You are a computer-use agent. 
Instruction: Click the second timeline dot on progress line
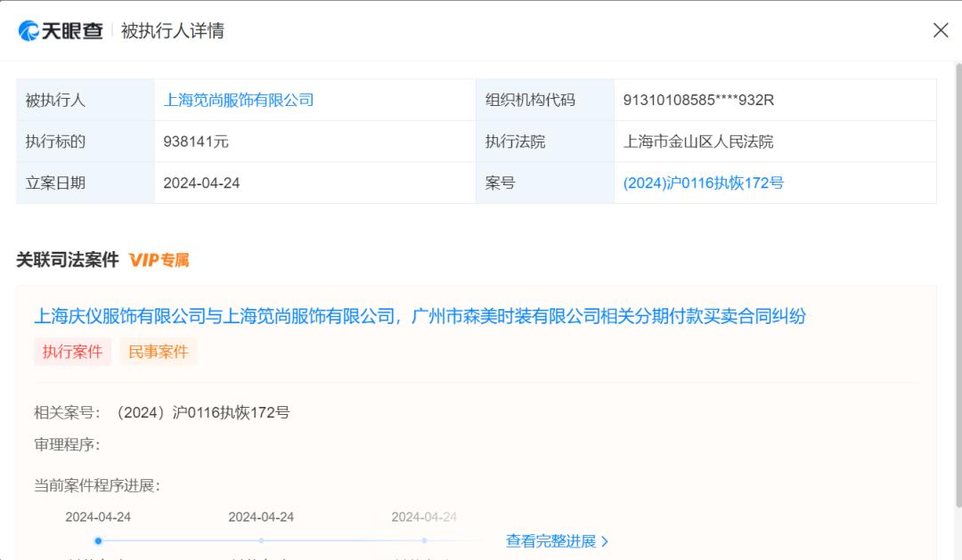click(261, 541)
